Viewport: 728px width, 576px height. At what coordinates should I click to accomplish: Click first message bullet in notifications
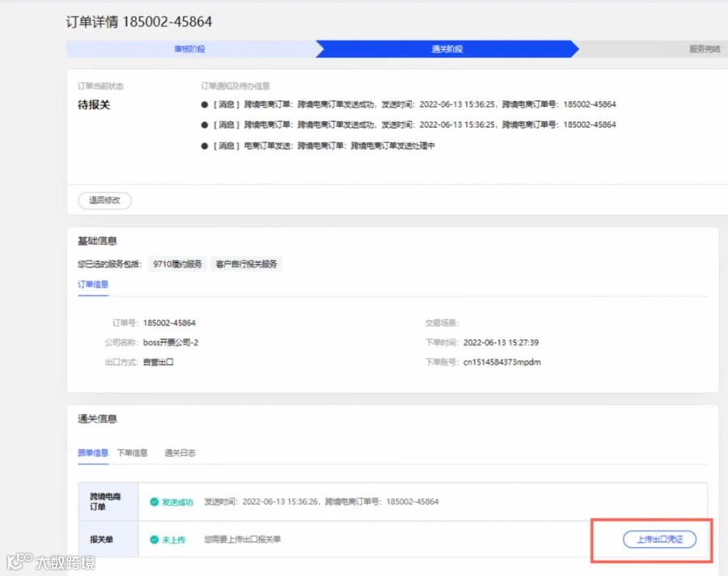click(x=205, y=104)
